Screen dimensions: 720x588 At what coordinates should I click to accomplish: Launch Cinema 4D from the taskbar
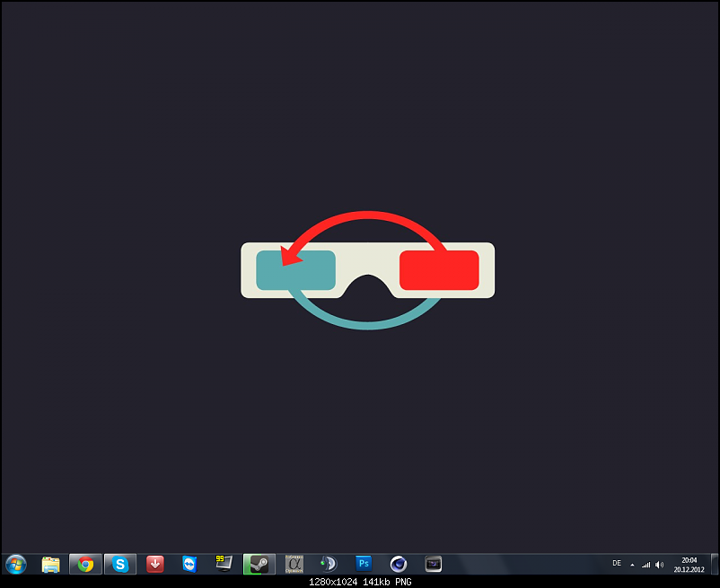pyautogui.click(x=398, y=564)
